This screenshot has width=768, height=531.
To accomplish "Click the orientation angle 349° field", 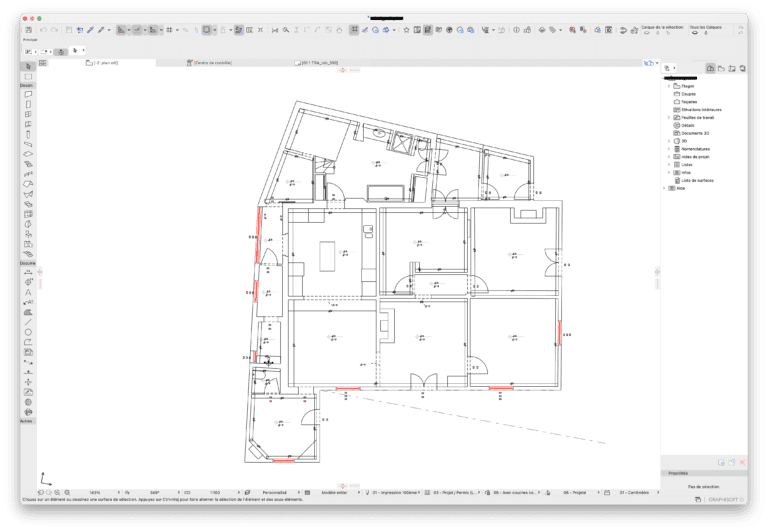I will [x=153, y=492].
